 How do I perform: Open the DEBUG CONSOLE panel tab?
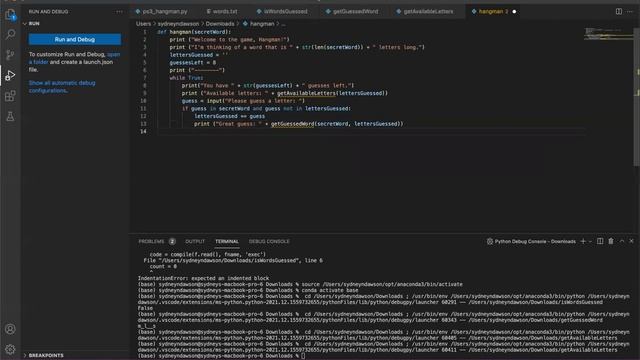tap(269, 242)
